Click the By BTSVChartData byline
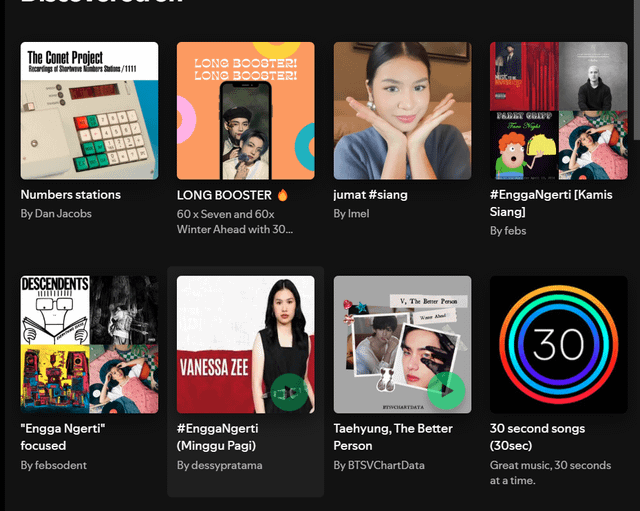 coord(378,465)
